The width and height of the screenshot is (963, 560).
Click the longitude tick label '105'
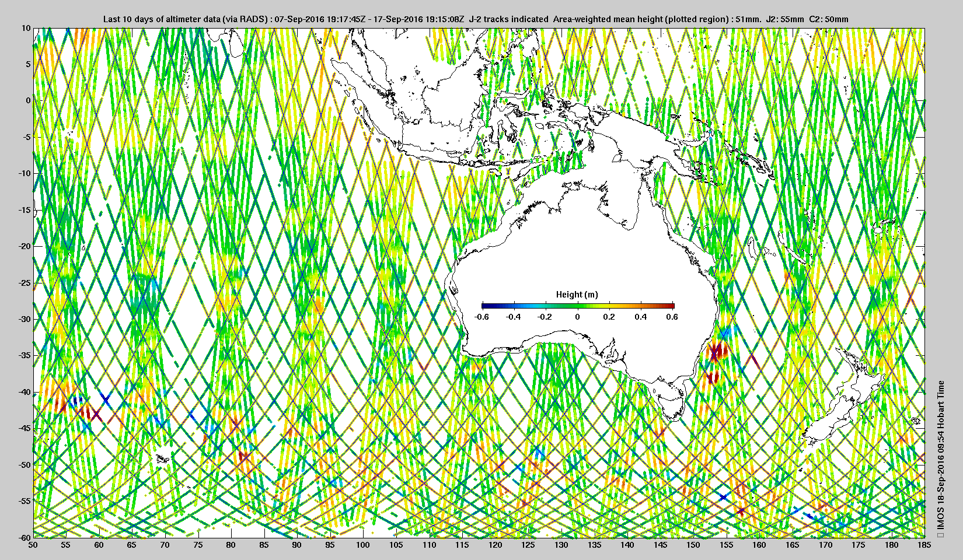(396, 545)
